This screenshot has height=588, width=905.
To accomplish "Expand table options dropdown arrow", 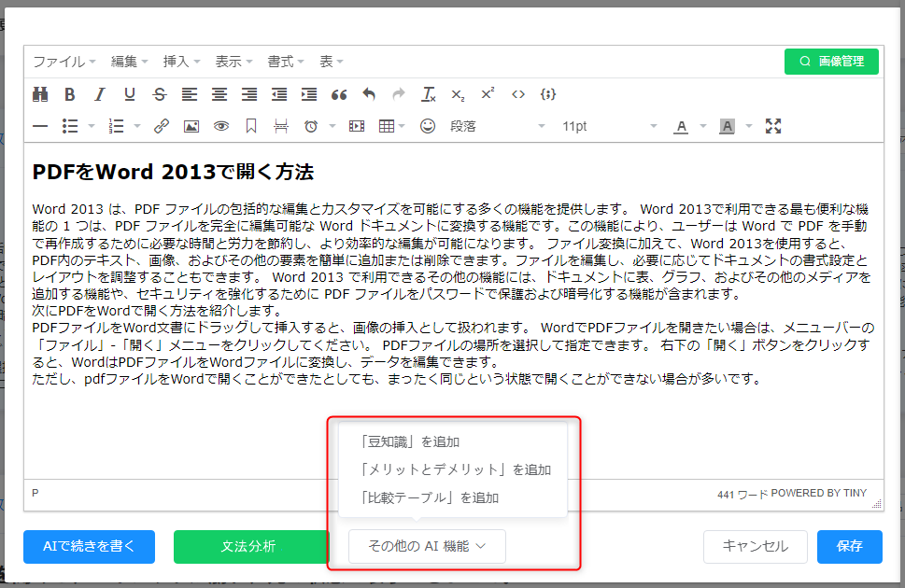I will tap(402, 126).
